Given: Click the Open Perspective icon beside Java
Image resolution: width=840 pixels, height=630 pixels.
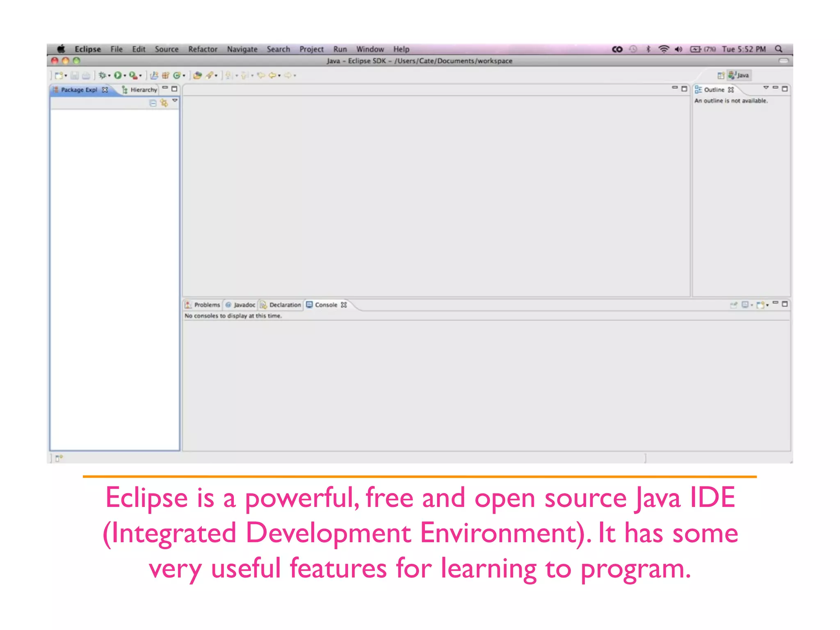Looking at the screenshot, I should pyautogui.click(x=721, y=75).
